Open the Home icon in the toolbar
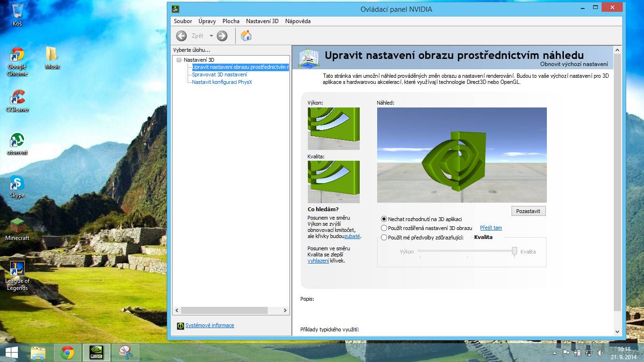 pyautogui.click(x=246, y=36)
